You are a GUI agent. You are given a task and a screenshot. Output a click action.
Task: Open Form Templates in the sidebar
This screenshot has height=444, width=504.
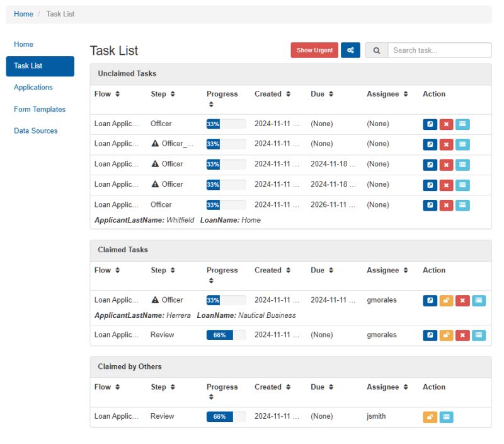coord(40,109)
